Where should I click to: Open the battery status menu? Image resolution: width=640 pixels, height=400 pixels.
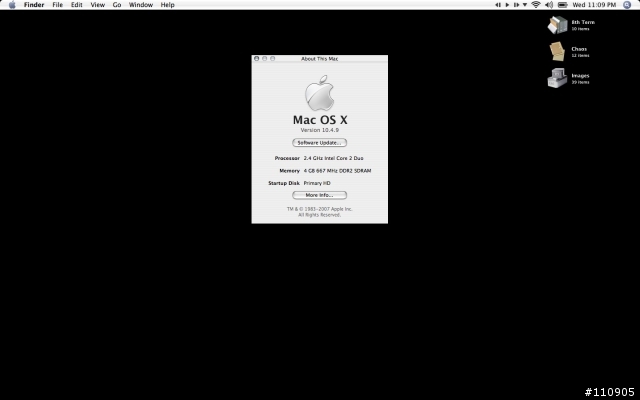[x=562, y=5]
